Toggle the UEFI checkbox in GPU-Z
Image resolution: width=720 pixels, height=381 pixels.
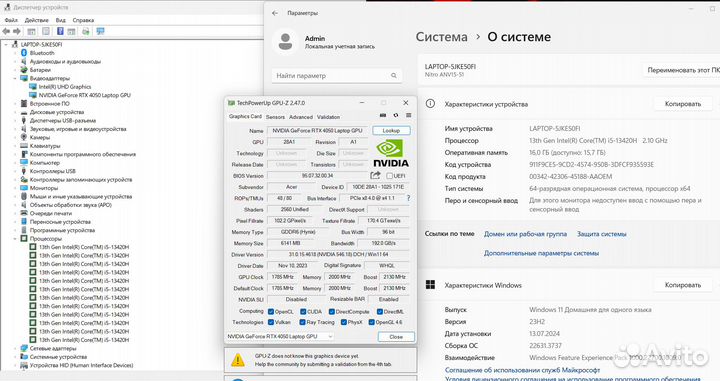[x=389, y=176]
